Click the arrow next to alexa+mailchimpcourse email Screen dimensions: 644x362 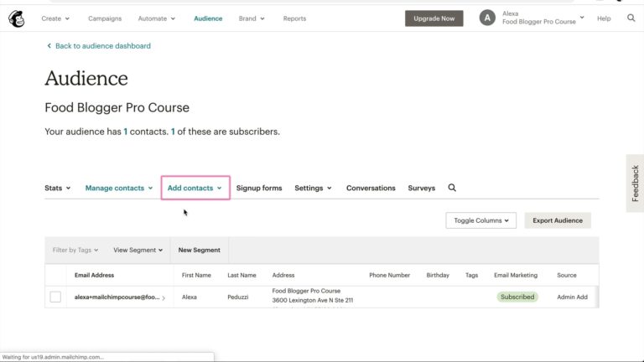[164, 298]
